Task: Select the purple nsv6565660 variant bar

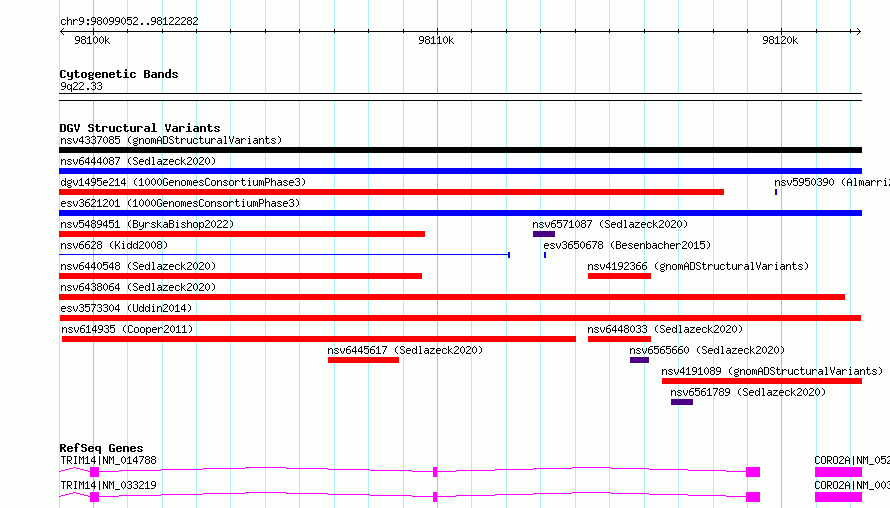Action: coord(639,360)
